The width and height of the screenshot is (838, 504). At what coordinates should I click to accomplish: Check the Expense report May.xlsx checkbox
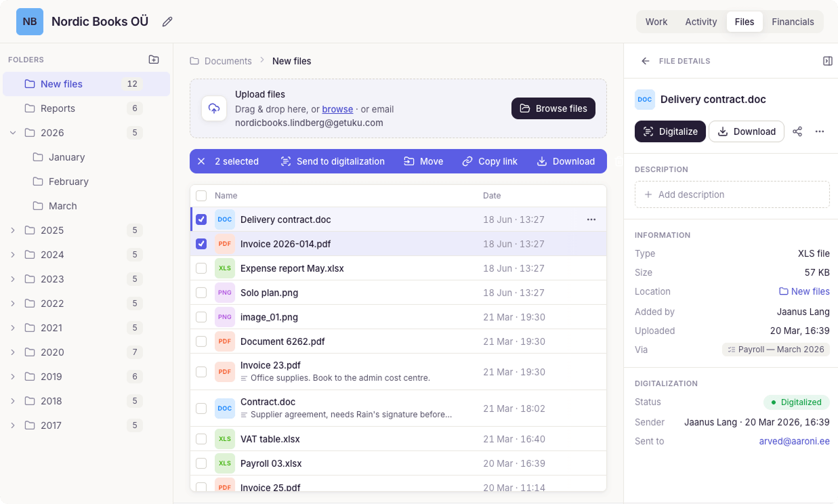[201, 268]
